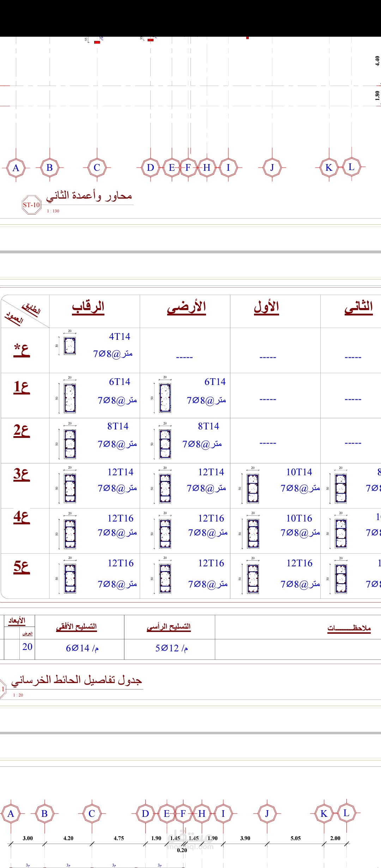Viewport: 381px width, 868px height.
Task: Select grid bubble A in second-floor columns plan
Action: click(x=16, y=168)
